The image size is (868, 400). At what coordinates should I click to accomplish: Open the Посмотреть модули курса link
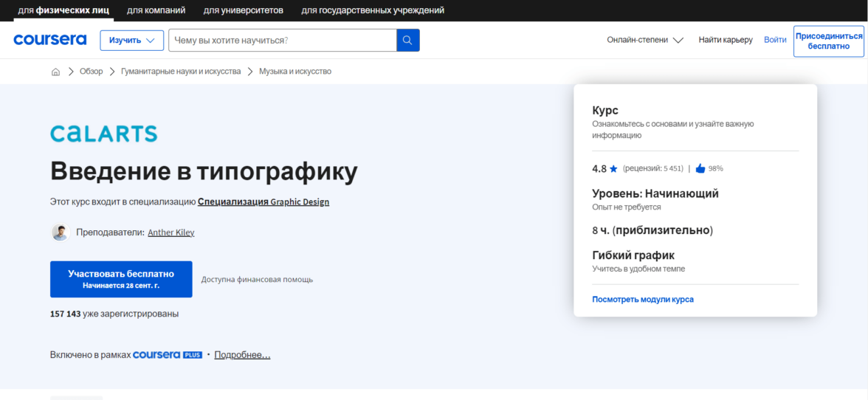(642, 300)
